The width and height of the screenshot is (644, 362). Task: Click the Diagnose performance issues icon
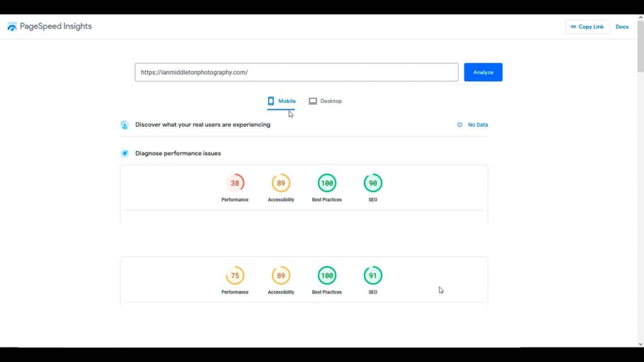pyautogui.click(x=125, y=153)
